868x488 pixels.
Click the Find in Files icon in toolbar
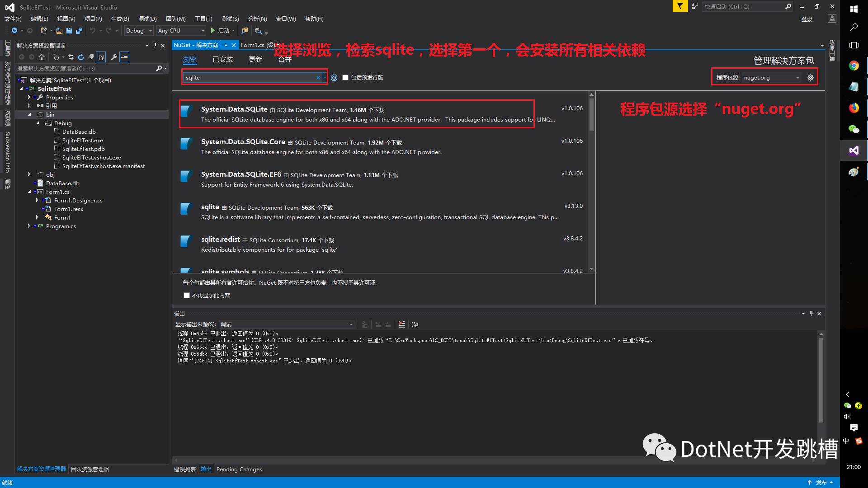(x=245, y=30)
